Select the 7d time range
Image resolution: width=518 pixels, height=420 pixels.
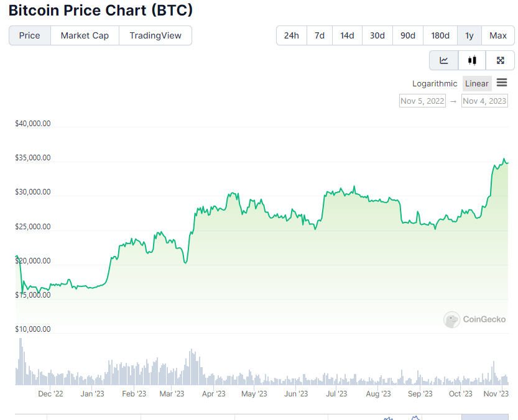click(320, 35)
